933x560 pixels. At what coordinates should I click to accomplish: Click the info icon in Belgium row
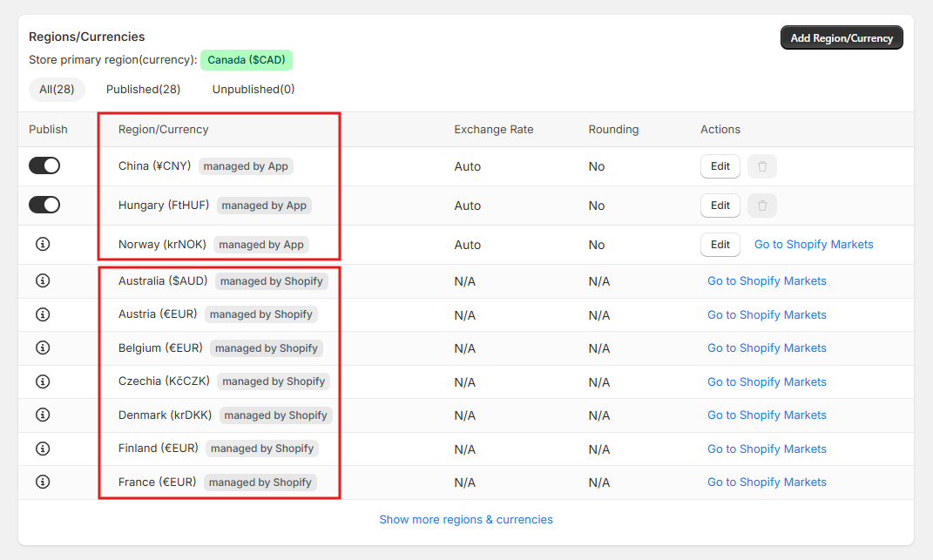pyautogui.click(x=43, y=347)
